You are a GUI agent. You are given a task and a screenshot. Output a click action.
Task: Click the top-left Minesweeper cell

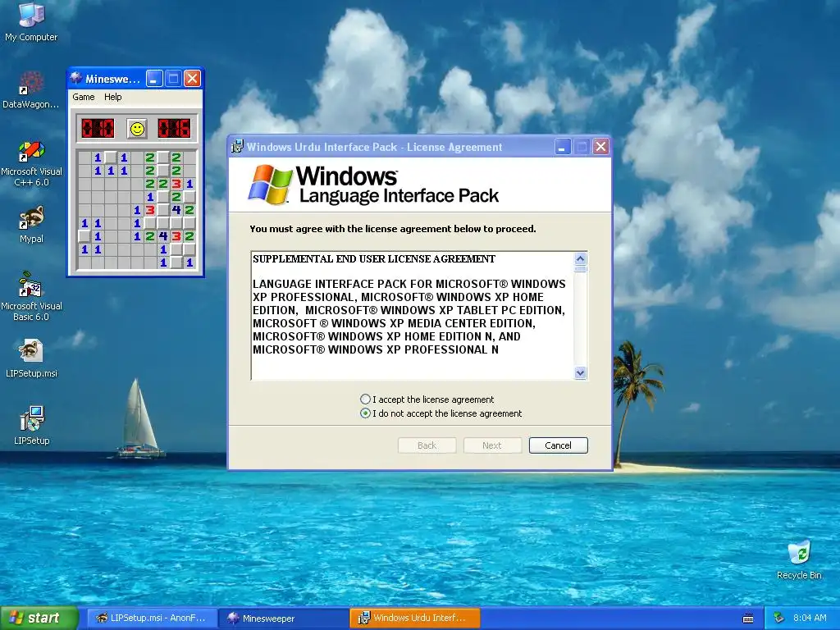coord(84,157)
